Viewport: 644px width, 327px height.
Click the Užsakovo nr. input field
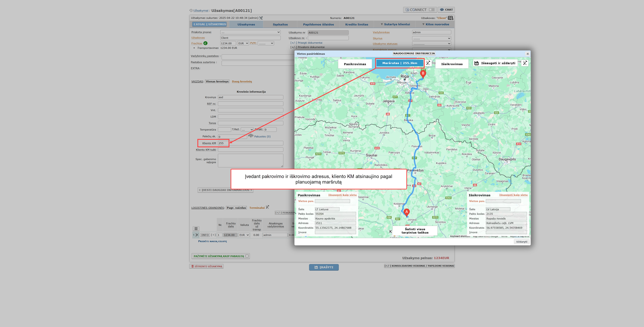pyautogui.click(x=328, y=38)
